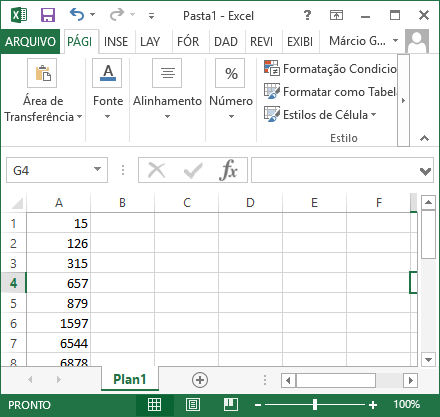Click cell containing 126
This screenshot has height=417, width=440.
tap(59, 243)
